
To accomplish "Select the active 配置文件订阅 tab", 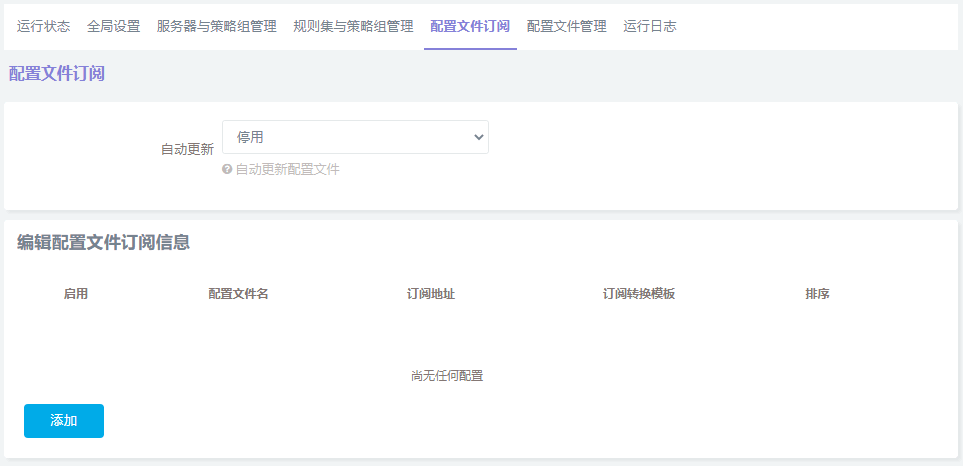I will (x=470, y=27).
